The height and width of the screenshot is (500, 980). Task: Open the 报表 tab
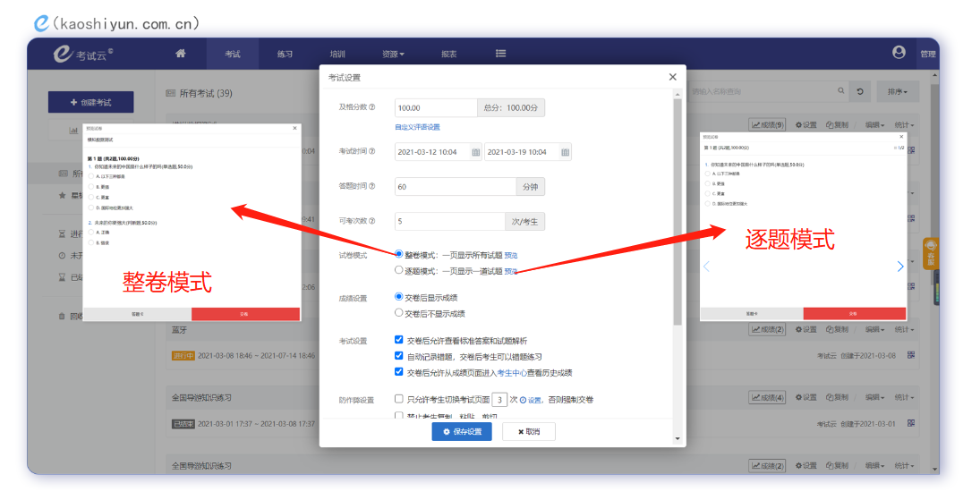point(448,55)
